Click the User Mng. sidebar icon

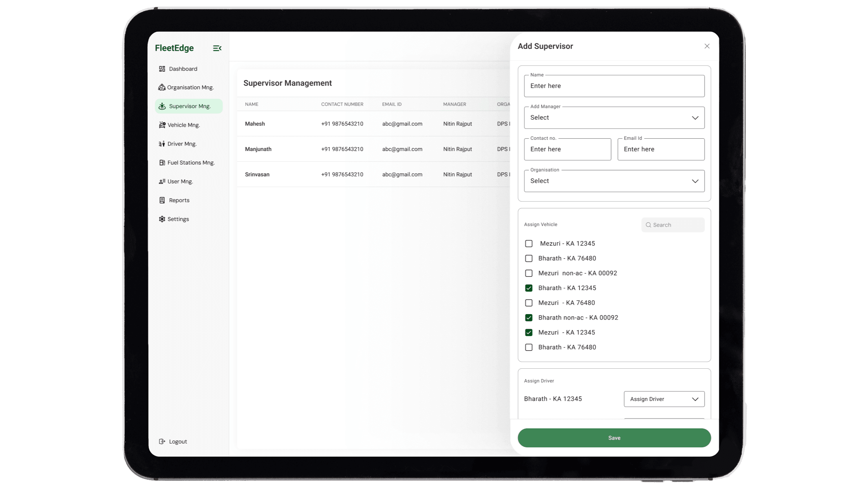162,181
